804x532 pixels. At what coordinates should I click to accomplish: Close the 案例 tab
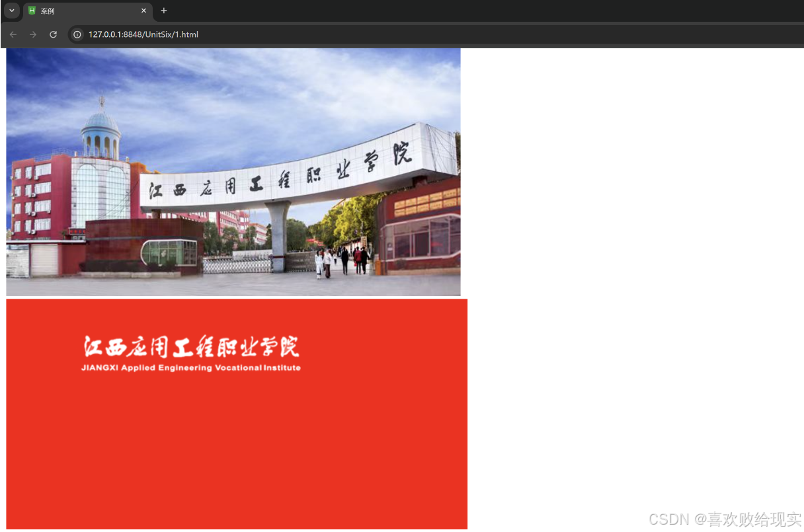click(x=143, y=11)
